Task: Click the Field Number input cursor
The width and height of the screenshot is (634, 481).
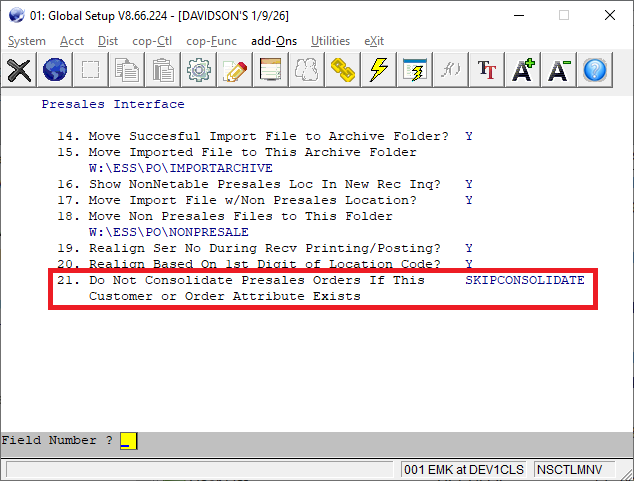Action: coord(128,441)
